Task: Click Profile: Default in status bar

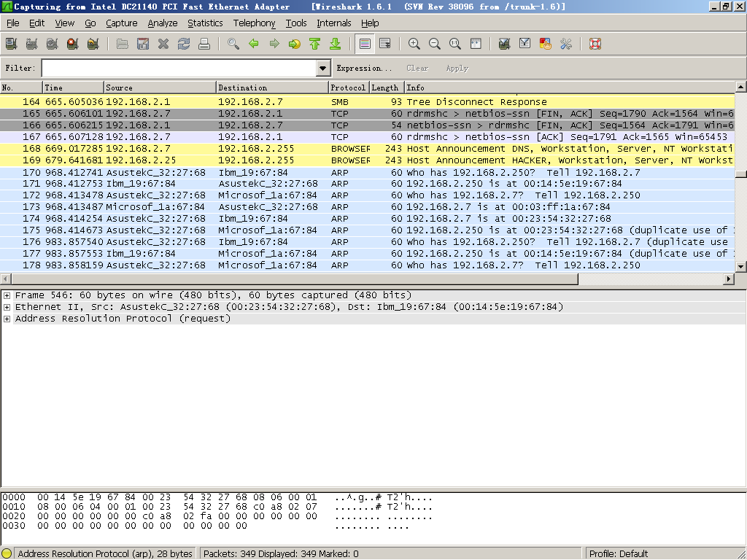Action: coord(619,554)
